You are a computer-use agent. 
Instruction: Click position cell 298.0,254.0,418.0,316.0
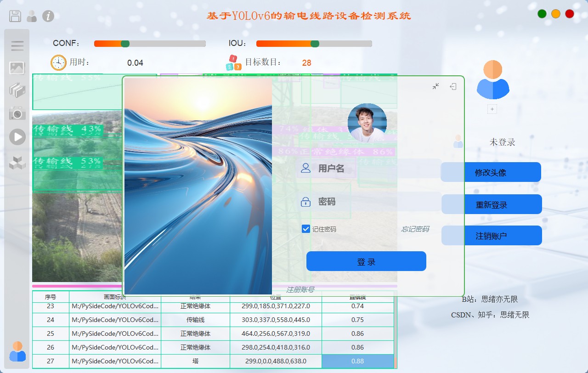pos(276,347)
